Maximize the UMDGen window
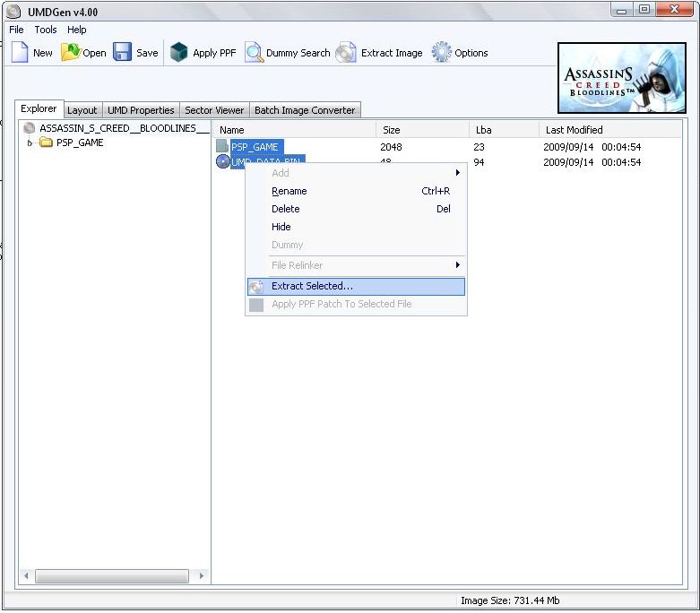The height and width of the screenshot is (613, 700). 644,9
